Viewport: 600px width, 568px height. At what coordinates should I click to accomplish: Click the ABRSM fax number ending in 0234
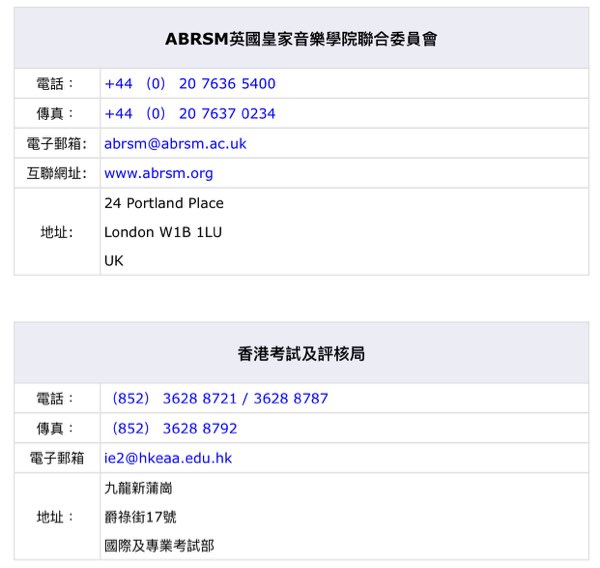point(189,114)
